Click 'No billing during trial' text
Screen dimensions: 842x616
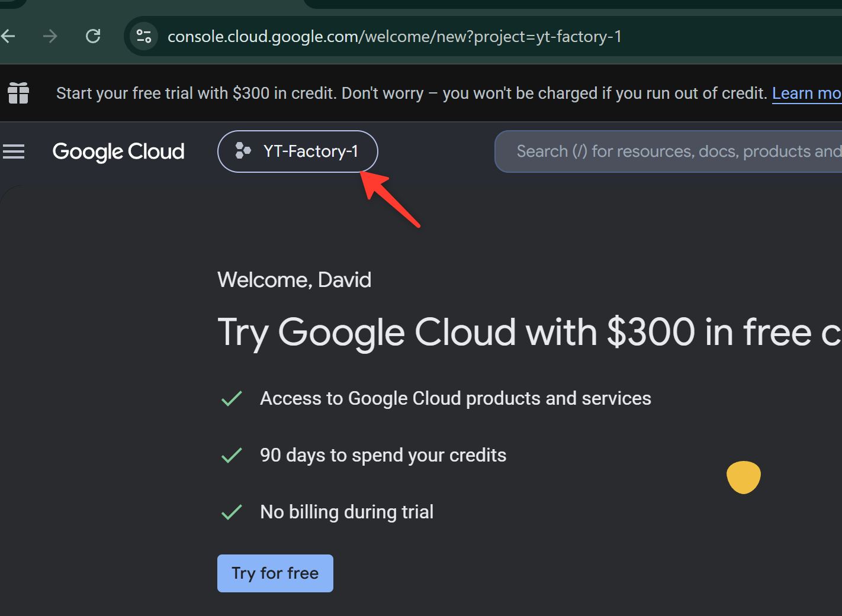coord(346,512)
